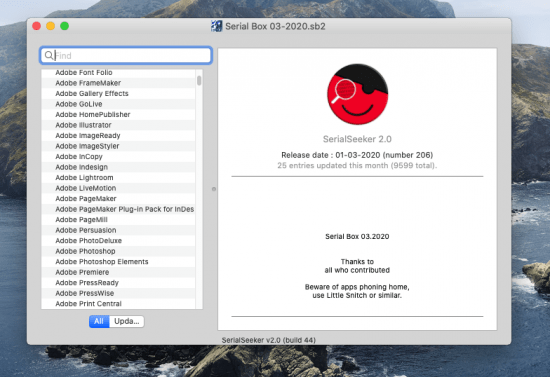Click the 'SerialSeeker v2.0 (build 44)' status text
Viewport: 550px width, 377px height.
(x=269, y=340)
